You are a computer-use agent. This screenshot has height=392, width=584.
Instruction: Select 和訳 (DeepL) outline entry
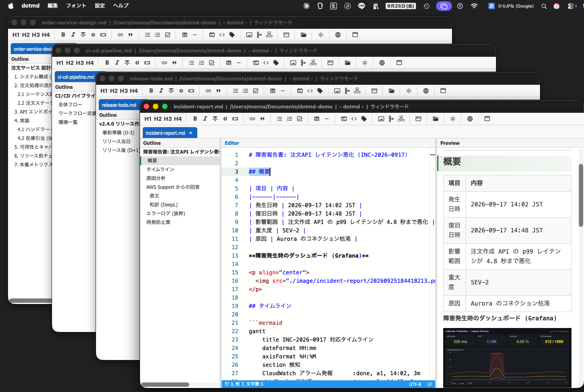pos(164,204)
